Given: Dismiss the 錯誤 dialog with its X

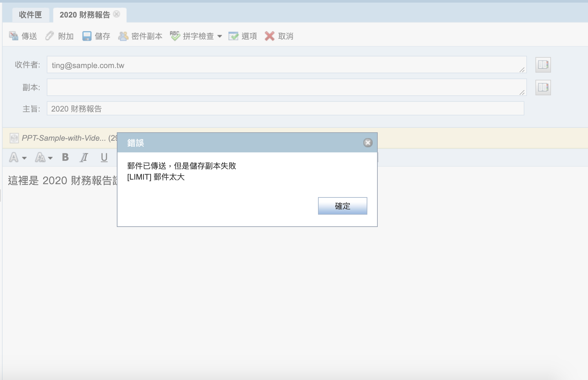Looking at the screenshot, I should click(368, 143).
